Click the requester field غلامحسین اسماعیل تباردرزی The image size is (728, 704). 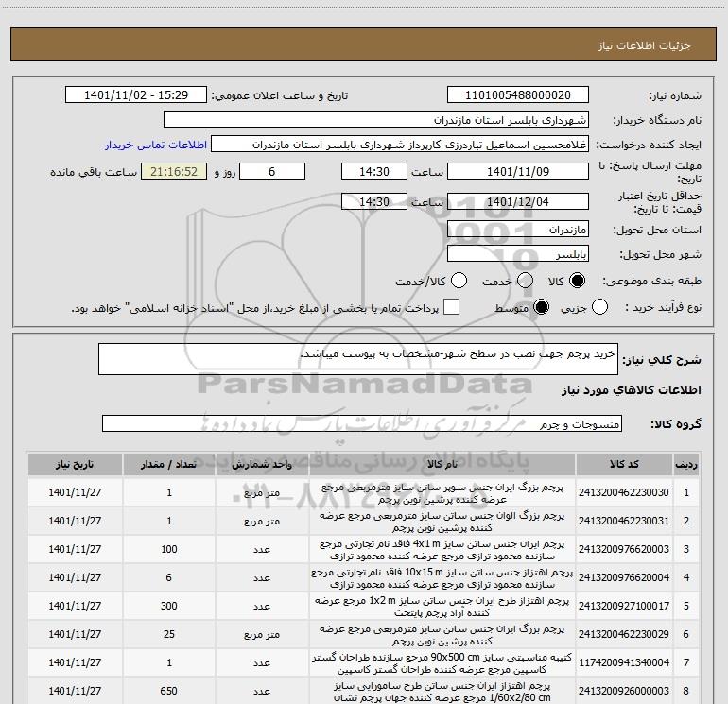click(x=400, y=145)
